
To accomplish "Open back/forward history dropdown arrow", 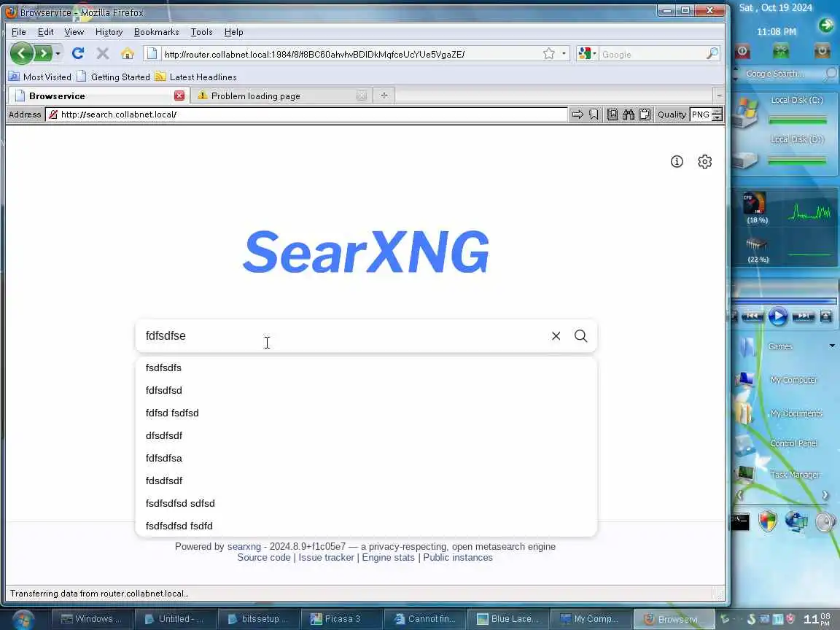I will point(58,53).
